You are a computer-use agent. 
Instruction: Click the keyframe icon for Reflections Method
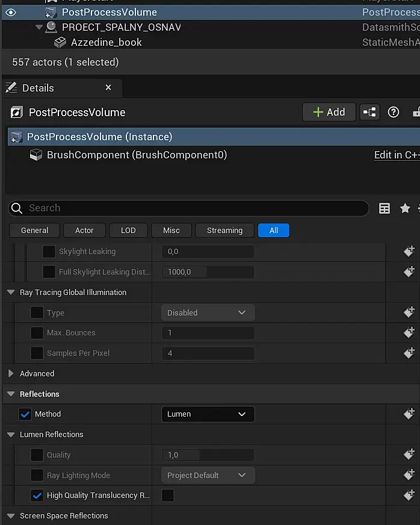(409, 414)
